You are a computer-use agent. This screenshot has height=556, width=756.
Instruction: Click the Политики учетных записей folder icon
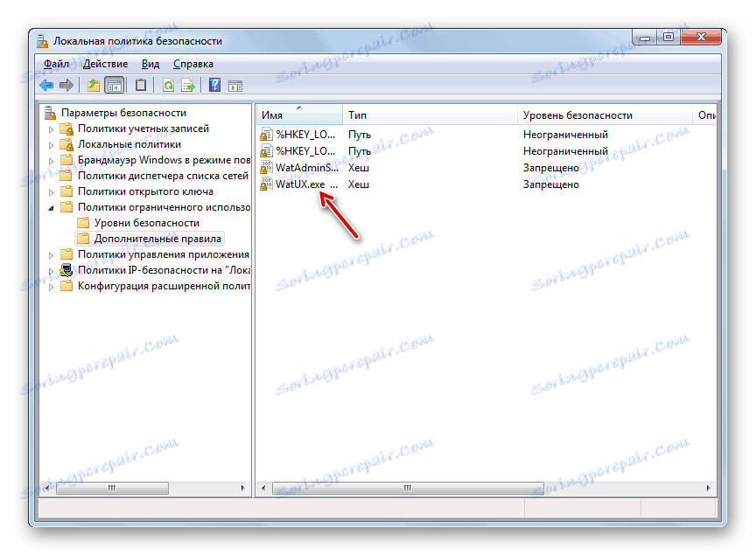(66, 129)
